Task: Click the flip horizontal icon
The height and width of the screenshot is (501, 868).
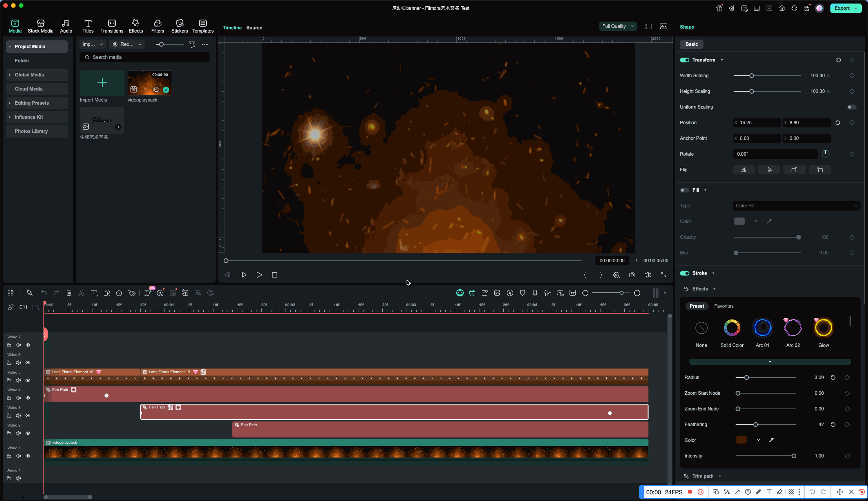Action: click(x=743, y=170)
